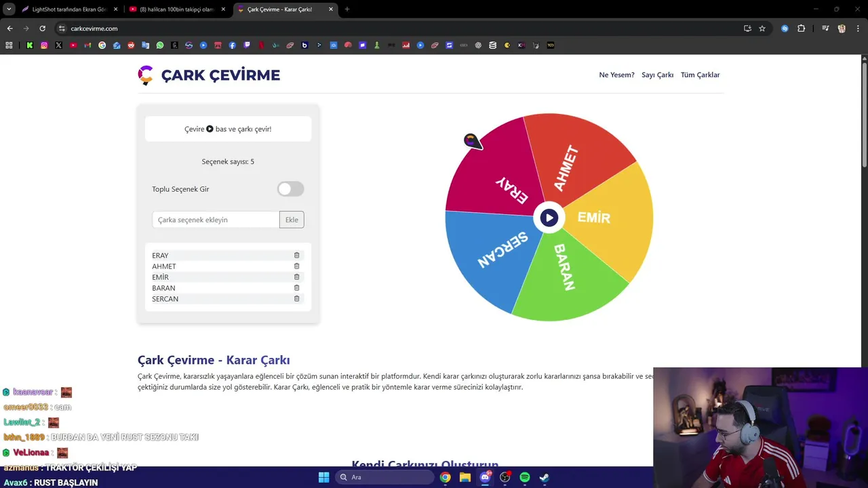Open Steam from the taskbar
Image resolution: width=868 pixels, height=488 pixels.
point(544,477)
